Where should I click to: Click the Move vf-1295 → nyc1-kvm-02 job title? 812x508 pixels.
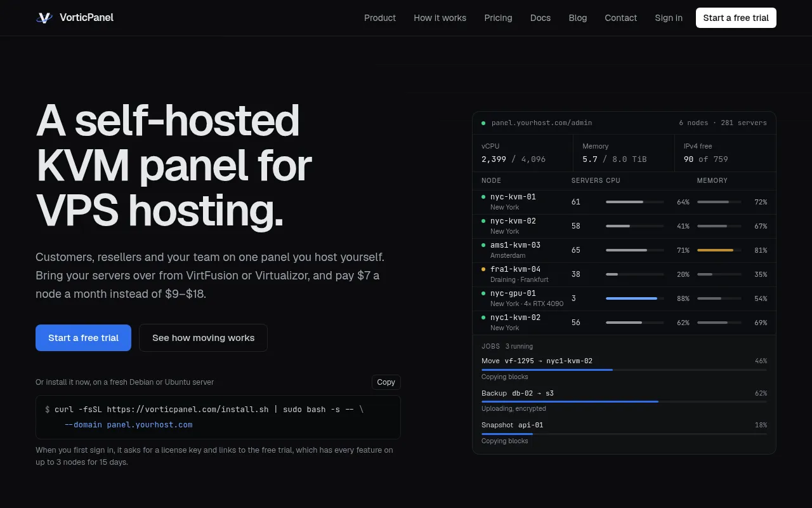pos(537,361)
